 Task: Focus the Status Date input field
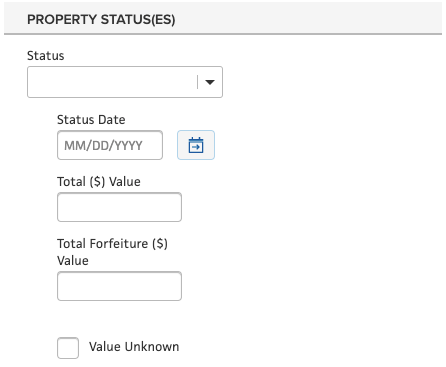(x=110, y=145)
